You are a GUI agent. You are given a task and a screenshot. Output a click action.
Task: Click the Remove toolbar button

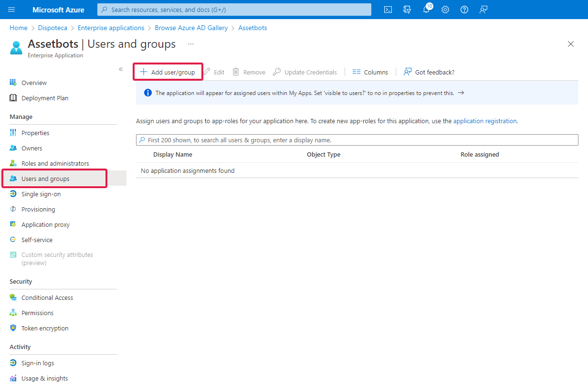[249, 72]
